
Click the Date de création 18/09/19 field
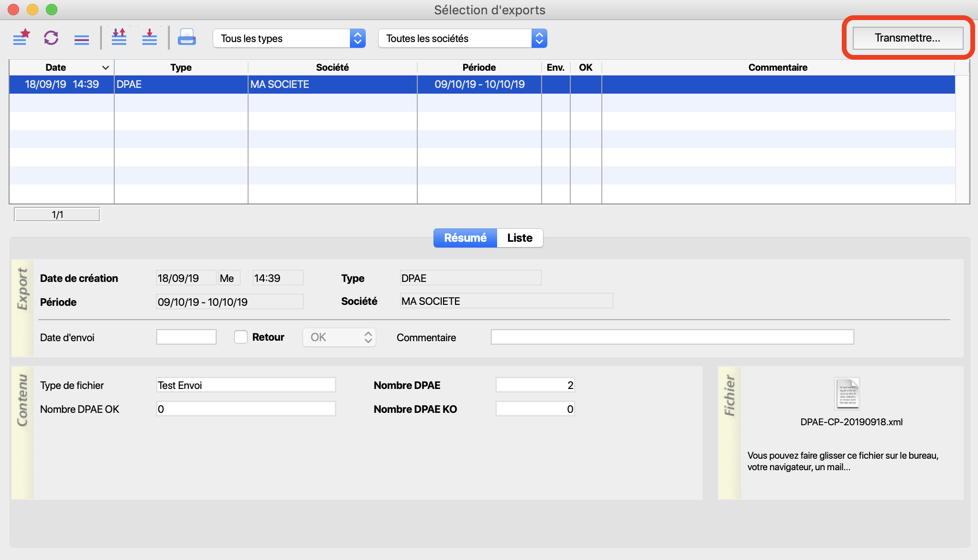pos(186,278)
